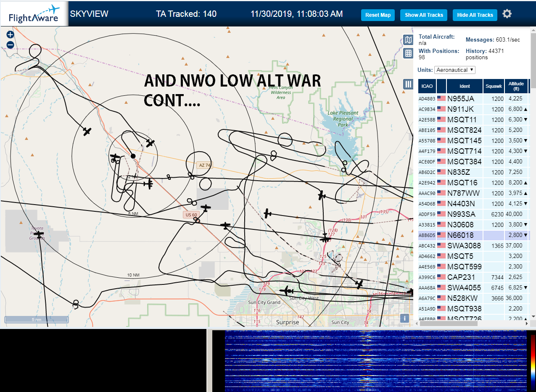Click the receiver site dot on map
Screen dimensions: 536x392
pos(133,156)
